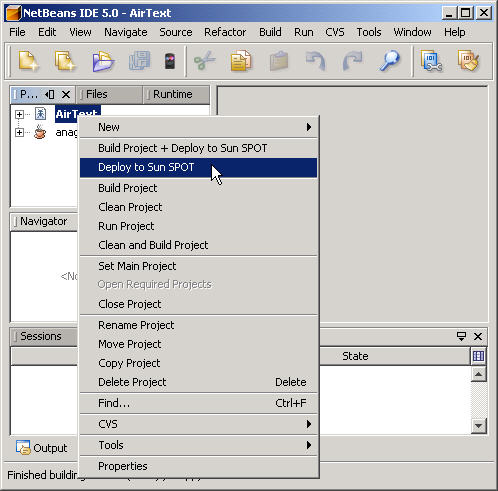Viewport: 498px width, 491px height.
Task: Switch to the Files tab
Action: [x=109, y=94]
